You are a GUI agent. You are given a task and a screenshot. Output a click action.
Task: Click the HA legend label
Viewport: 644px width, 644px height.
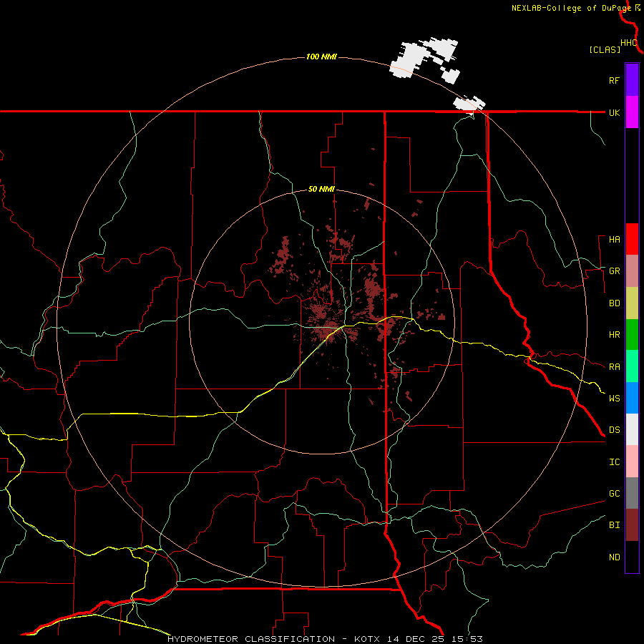[x=614, y=240]
